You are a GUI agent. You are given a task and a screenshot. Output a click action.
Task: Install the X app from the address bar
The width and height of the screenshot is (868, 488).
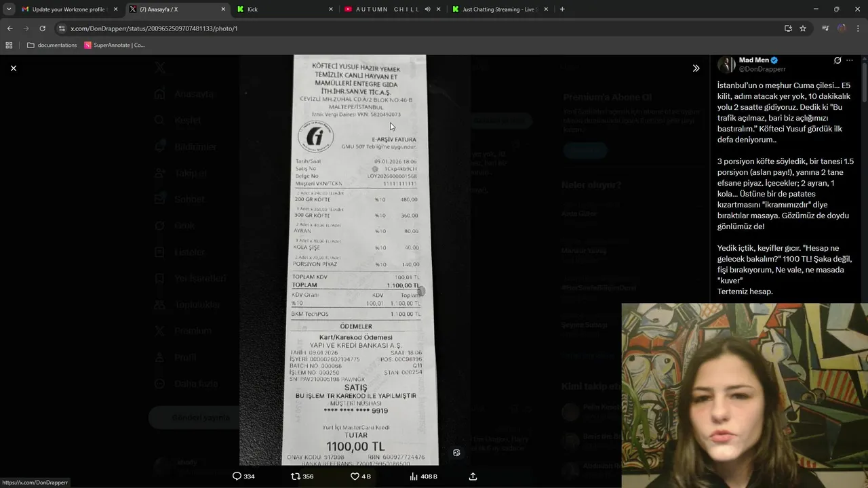788,28
